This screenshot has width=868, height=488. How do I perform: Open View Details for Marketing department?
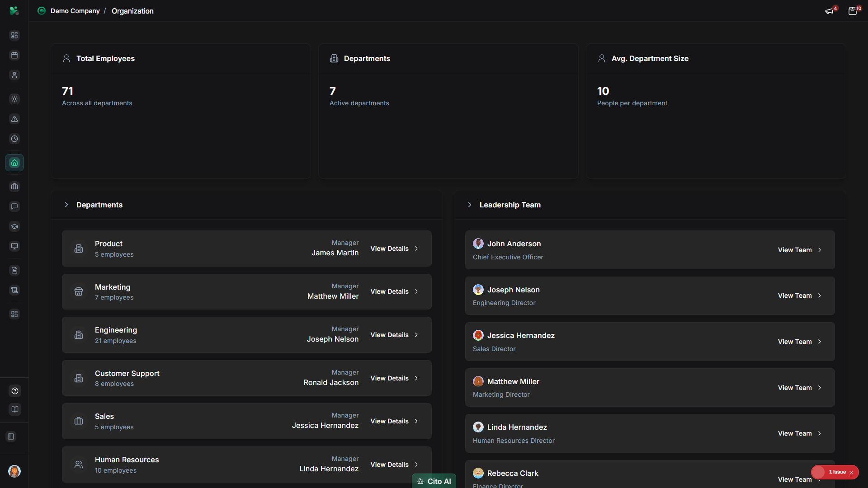point(389,291)
